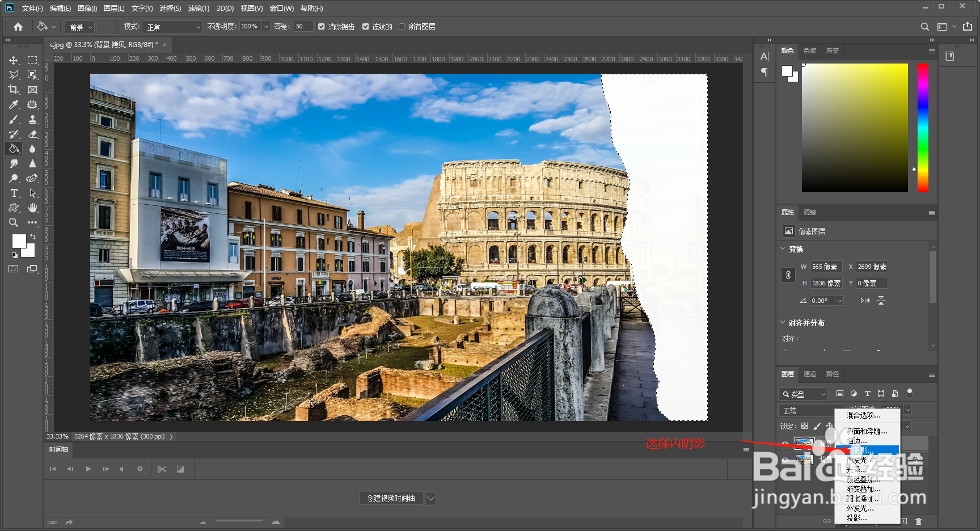Toggle 连续的 contiguous checkbox

pyautogui.click(x=365, y=27)
